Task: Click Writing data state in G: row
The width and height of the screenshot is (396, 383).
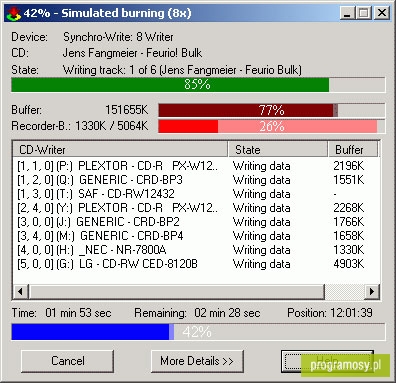Action: (x=262, y=264)
